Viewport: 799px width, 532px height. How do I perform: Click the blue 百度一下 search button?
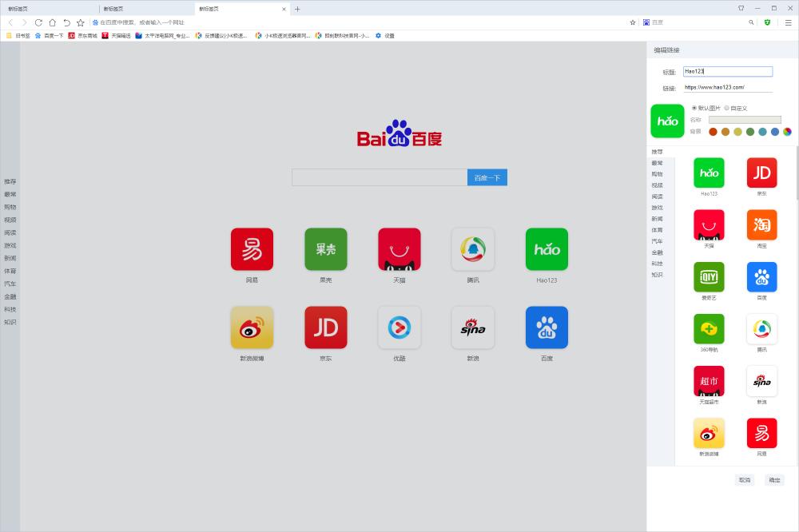[487, 177]
